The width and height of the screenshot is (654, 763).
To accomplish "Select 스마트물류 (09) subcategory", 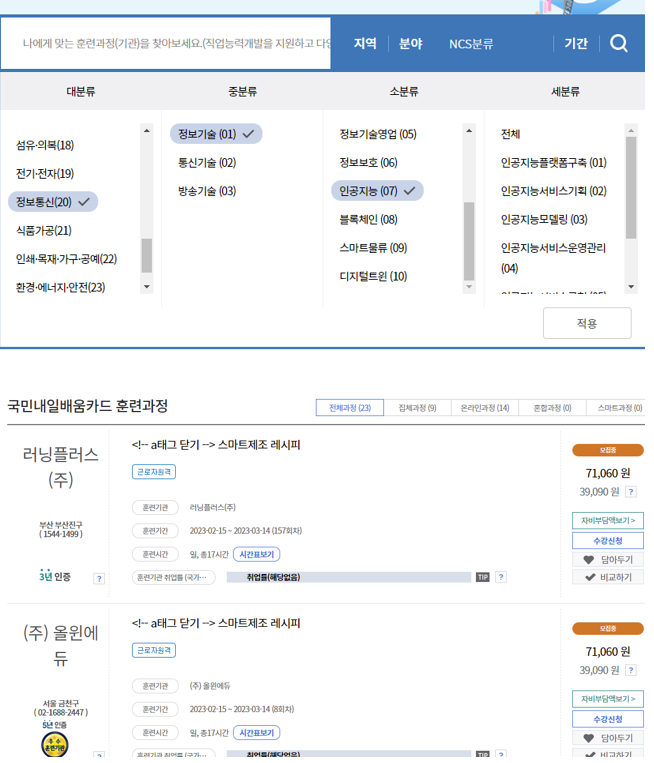I will [373, 248].
